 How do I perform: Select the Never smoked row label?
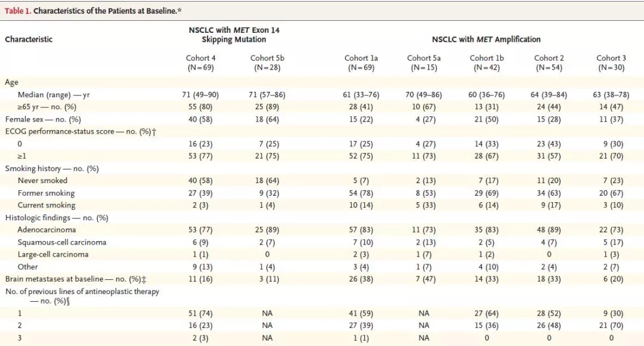click(42, 180)
